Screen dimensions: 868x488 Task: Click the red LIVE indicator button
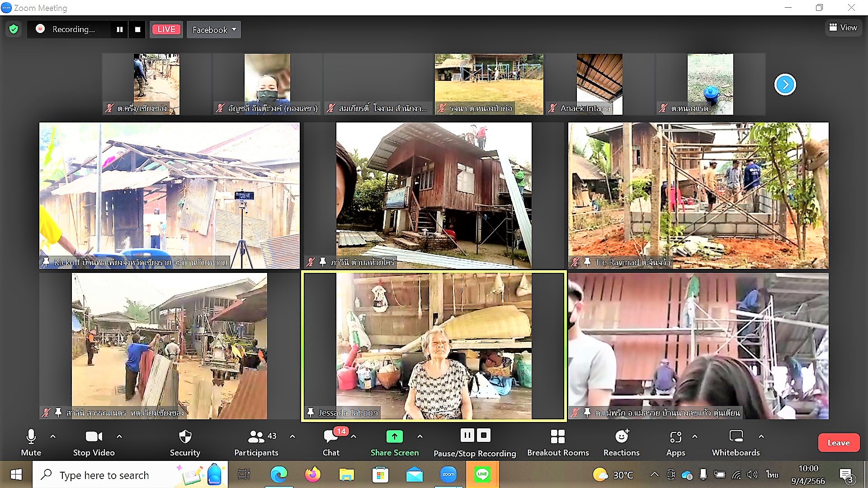tap(166, 29)
